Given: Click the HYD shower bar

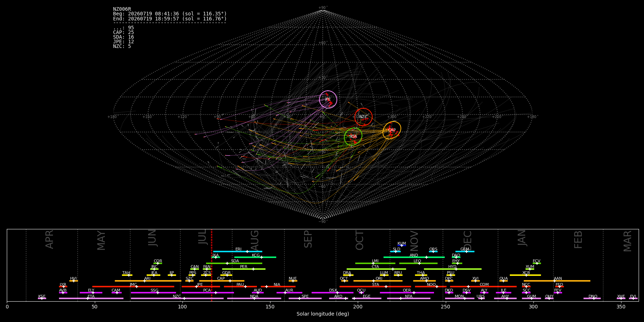Looking at the screenshot, I should [453, 269].
